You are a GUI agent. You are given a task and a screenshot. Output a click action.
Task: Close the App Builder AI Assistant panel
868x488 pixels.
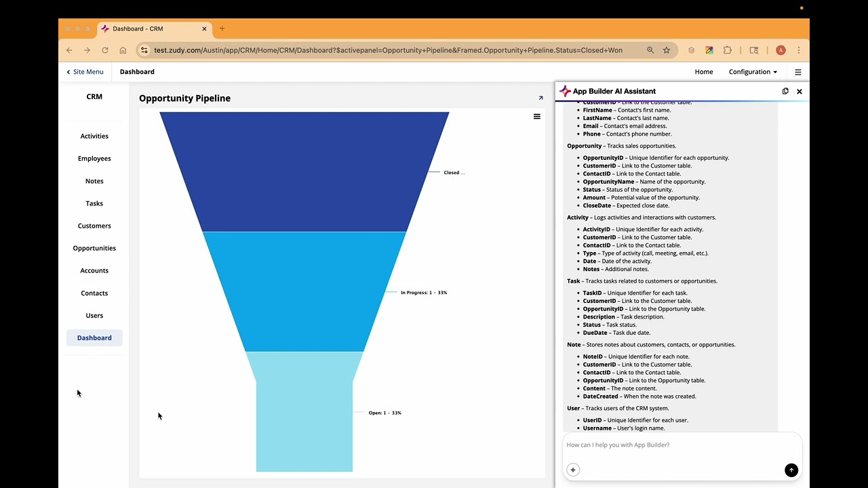coord(799,91)
